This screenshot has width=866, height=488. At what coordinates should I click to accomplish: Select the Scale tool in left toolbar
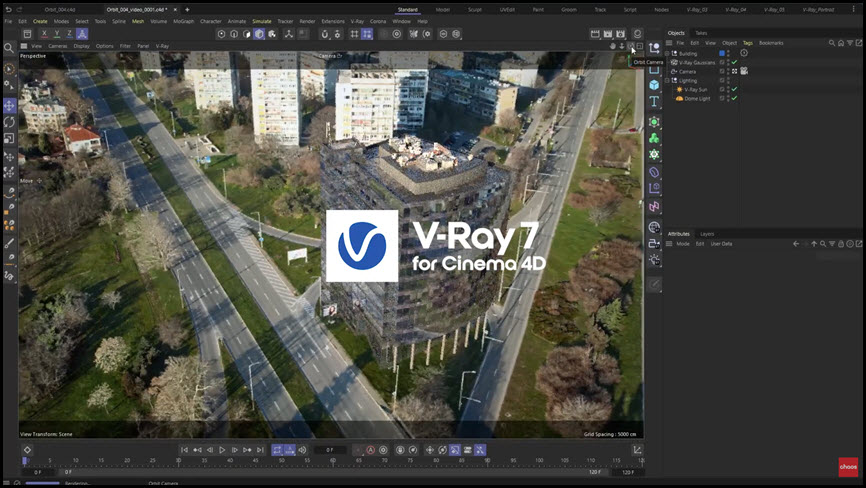pyautogui.click(x=9, y=138)
